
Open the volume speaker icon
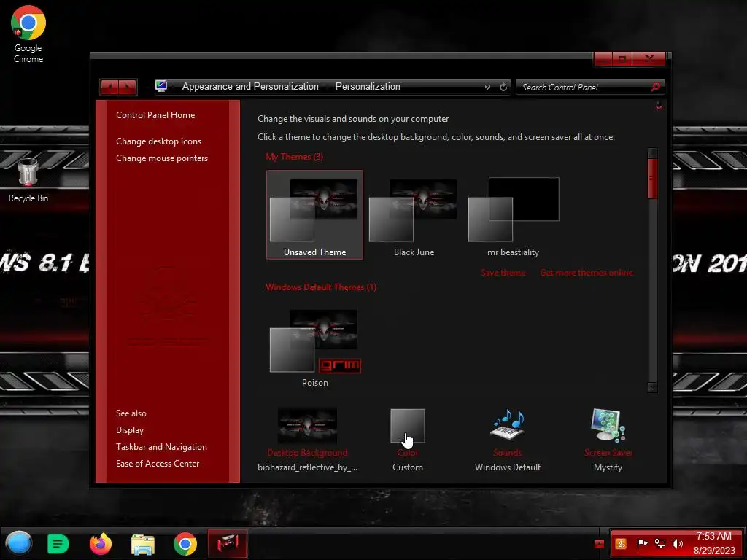coord(678,543)
